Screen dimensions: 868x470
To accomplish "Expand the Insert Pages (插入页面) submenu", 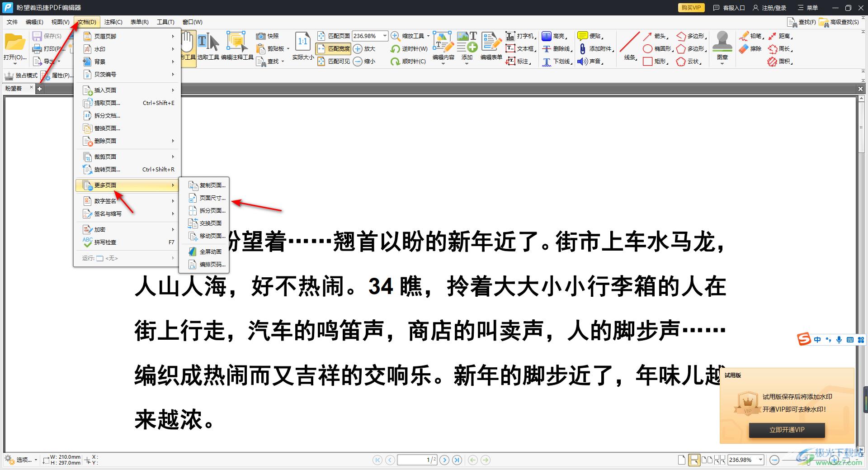I will (127, 90).
